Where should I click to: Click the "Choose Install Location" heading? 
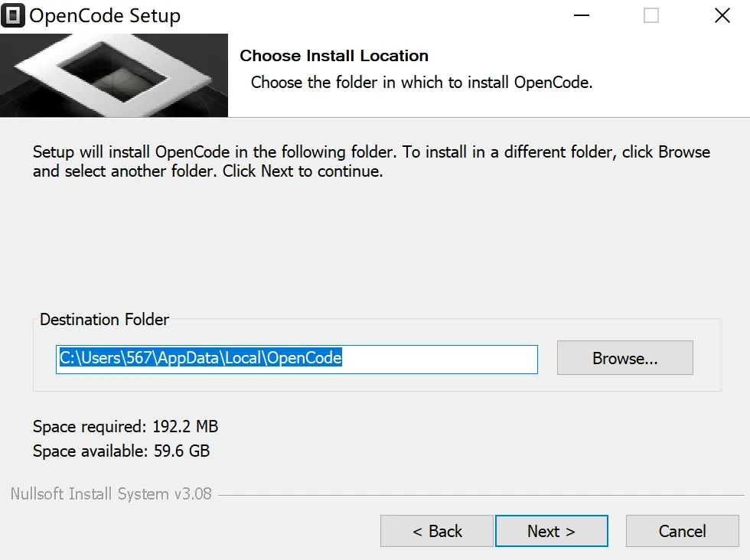334,56
